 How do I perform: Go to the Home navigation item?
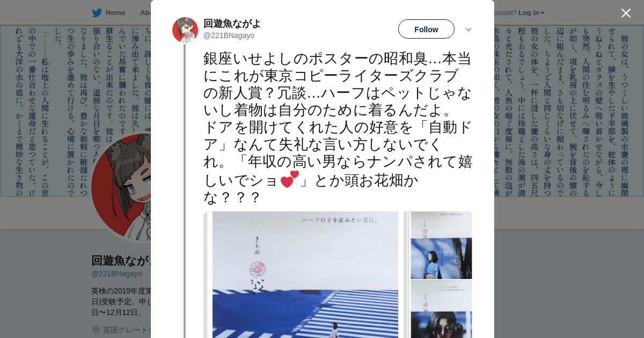115,13
